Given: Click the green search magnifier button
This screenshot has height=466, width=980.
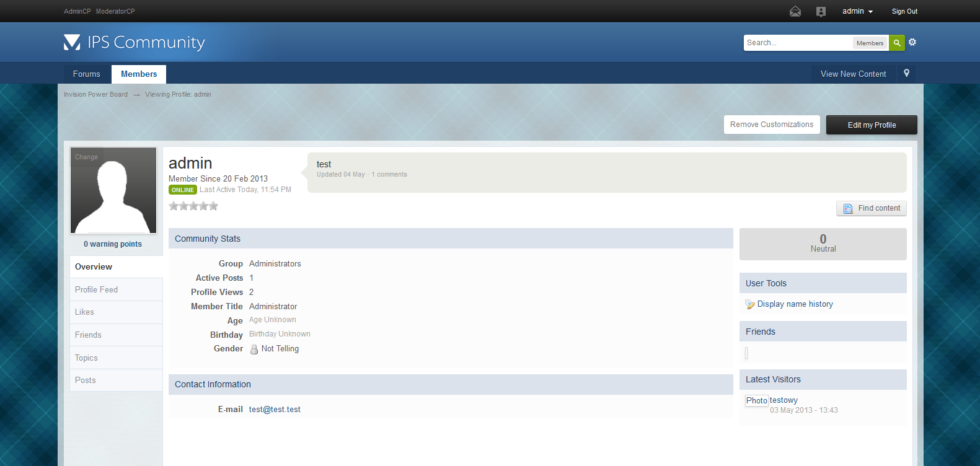Looking at the screenshot, I should pos(896,43).
